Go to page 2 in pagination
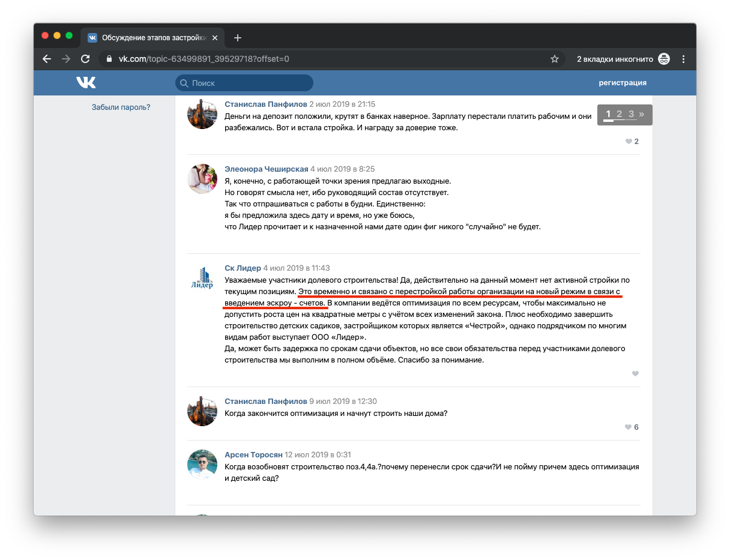Image resolution: width=730 pixels, height=560 pixels. pos(620,114)
